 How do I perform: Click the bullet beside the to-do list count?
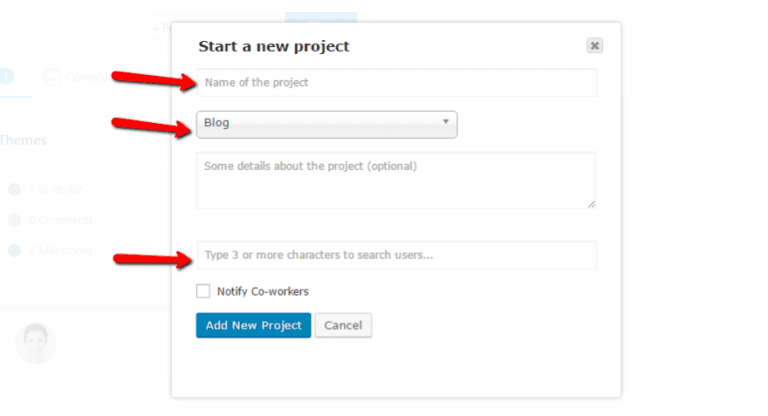(x=13, y=189)
